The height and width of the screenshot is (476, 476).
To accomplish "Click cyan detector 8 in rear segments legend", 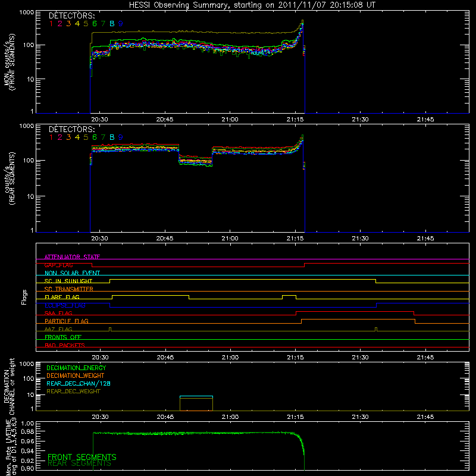I will coord(112,137).
